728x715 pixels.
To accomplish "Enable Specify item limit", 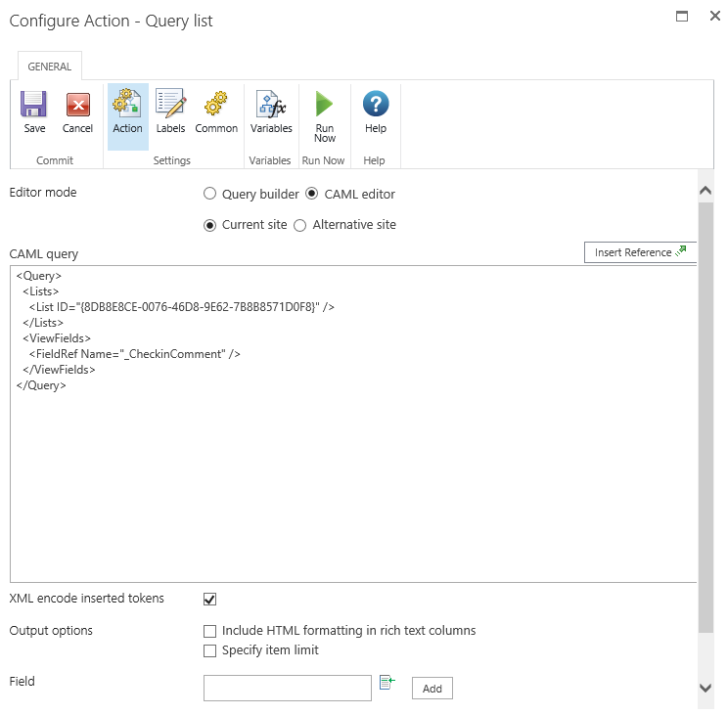I will pos(209,650).
